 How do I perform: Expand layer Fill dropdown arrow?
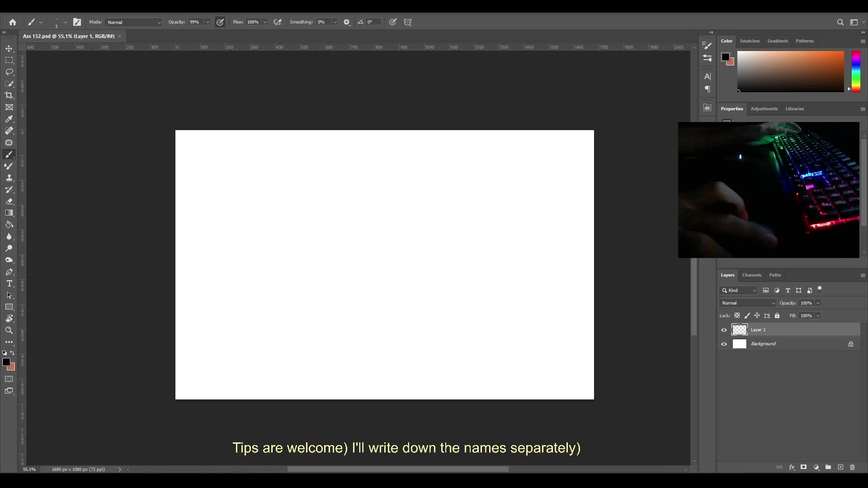(x=818, y=316)
